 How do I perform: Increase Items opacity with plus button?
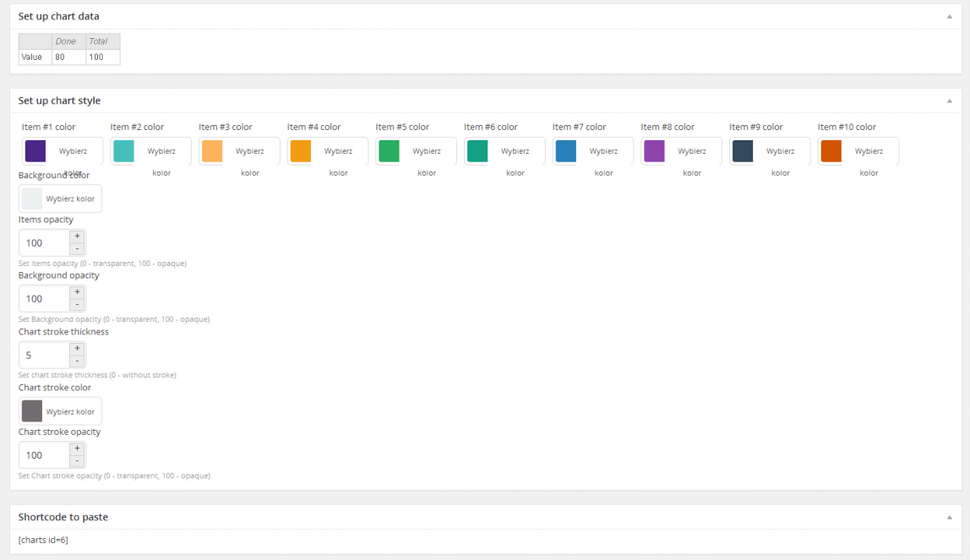click(77, 237)
